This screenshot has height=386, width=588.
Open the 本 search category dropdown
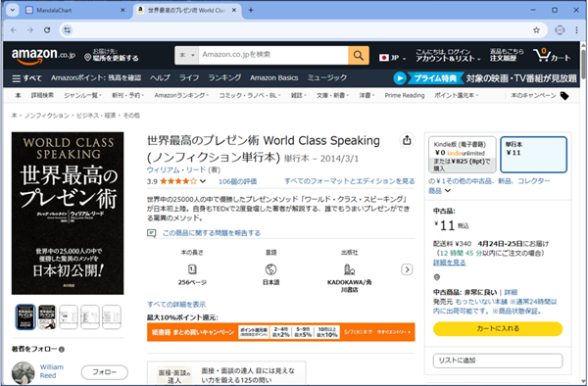(187, 56)
